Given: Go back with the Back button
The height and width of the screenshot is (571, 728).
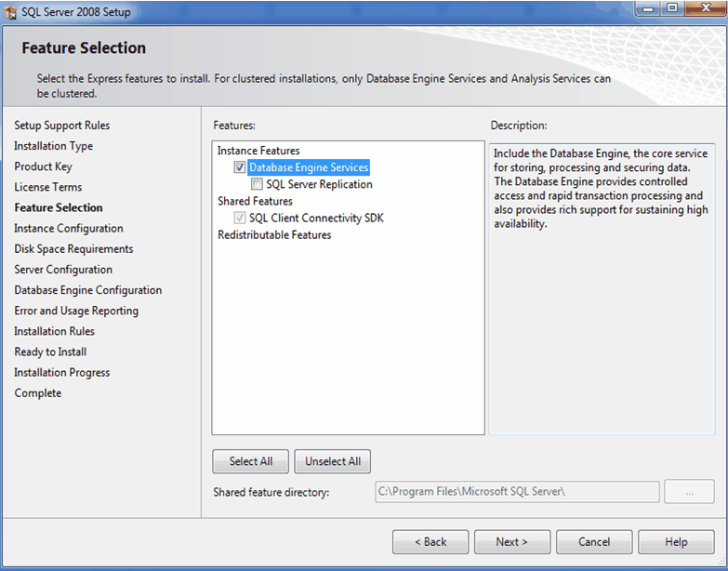Looking at the screenshot, I should 430,542.
